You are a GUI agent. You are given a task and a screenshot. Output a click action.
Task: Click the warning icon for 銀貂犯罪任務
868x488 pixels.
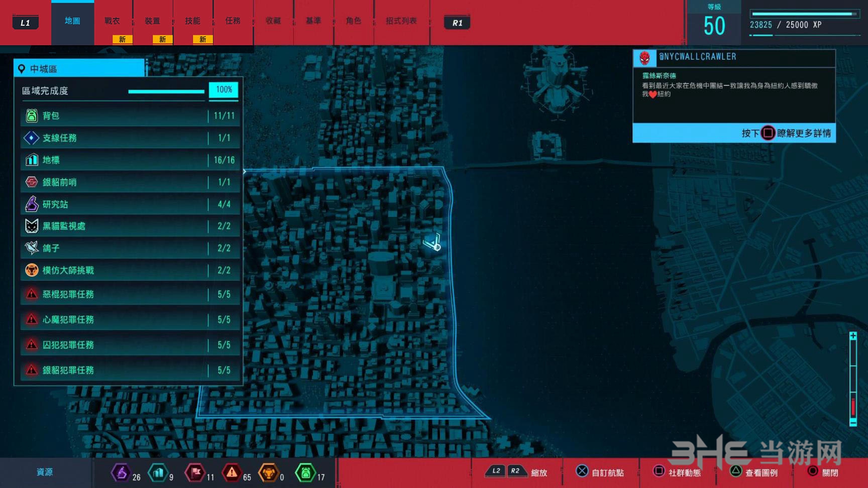[32, 370]
